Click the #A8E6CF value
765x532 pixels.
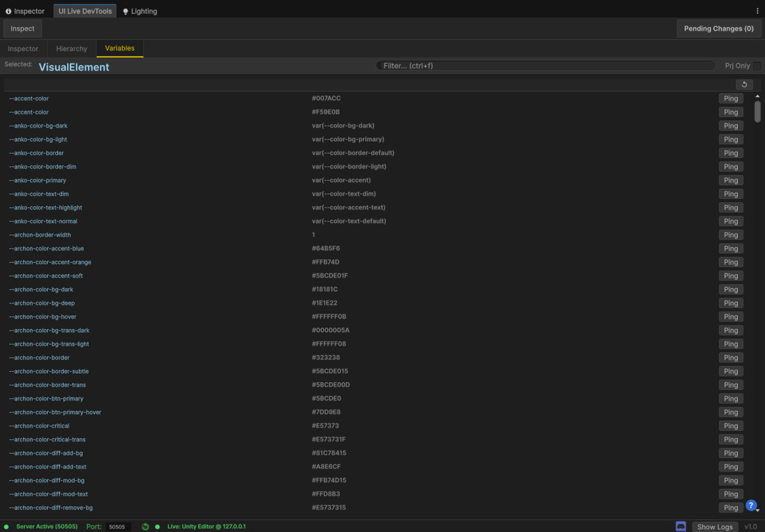(x=327, y=467)
